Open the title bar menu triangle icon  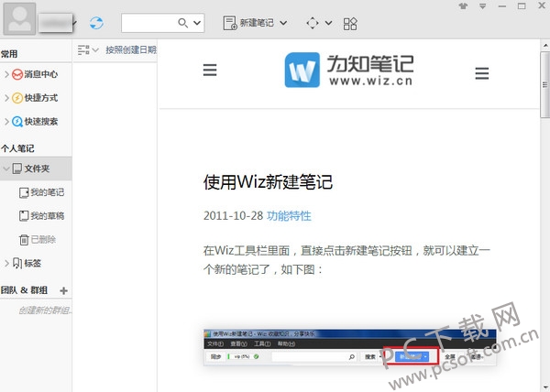pos(483,6)
